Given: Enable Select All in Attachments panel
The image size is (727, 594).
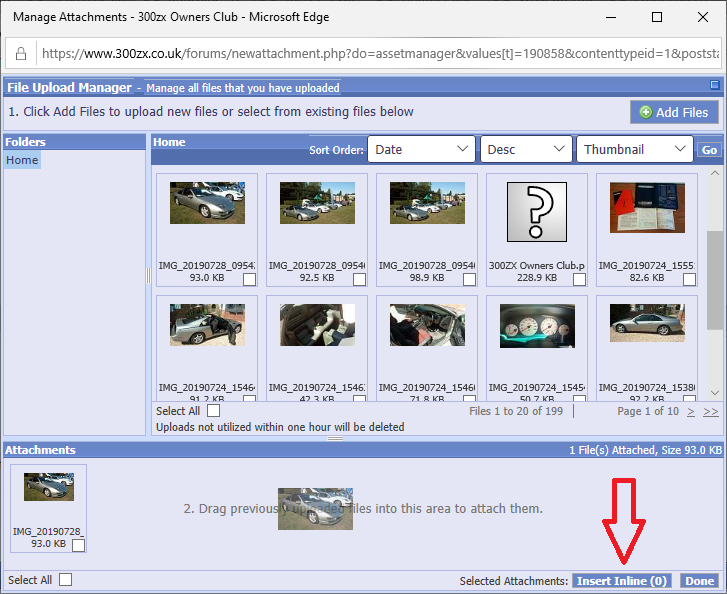Looking at the screenshot, I should [65, 580].
